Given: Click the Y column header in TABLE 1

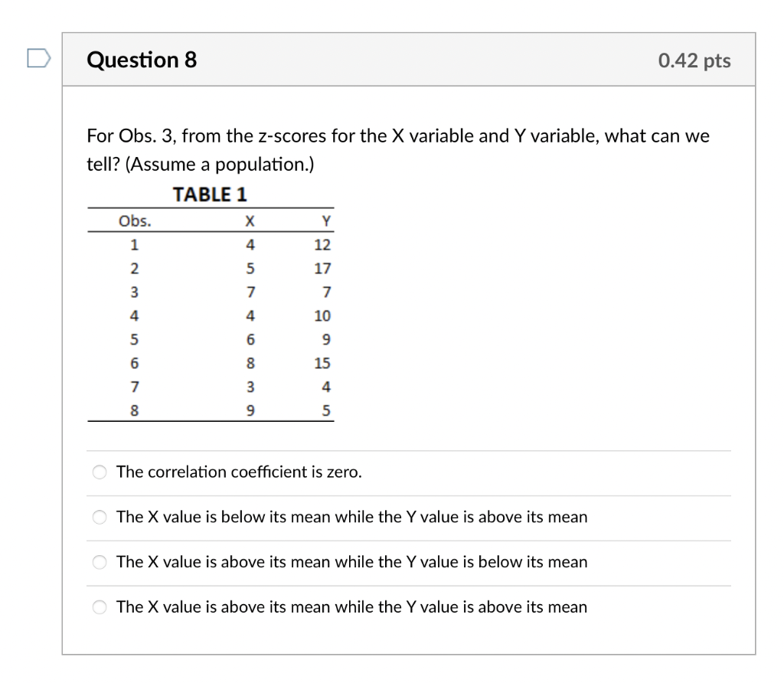Looking at the screenshot, I should click(x=325, y=221).
